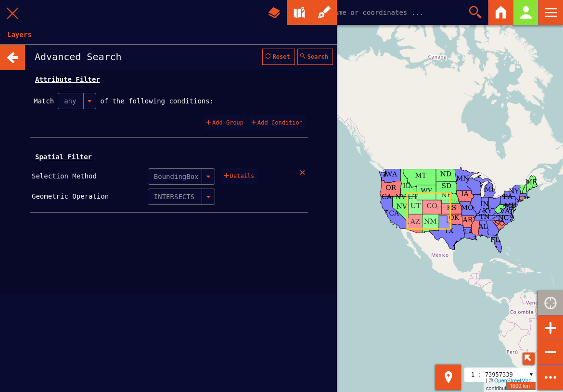Open the layers stack icon
Viewport: 563px width, 392px height.
(x=274, y=13)
